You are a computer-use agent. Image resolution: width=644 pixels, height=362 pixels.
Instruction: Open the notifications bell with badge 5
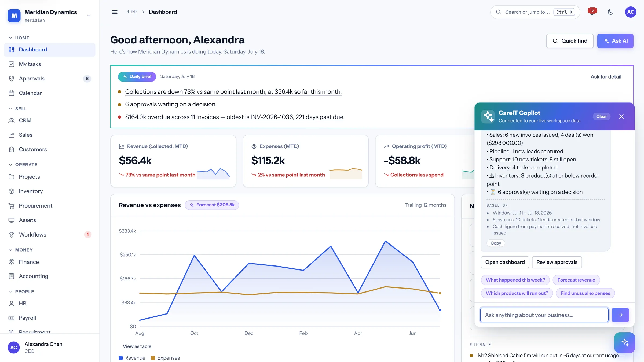coord(592,12)
